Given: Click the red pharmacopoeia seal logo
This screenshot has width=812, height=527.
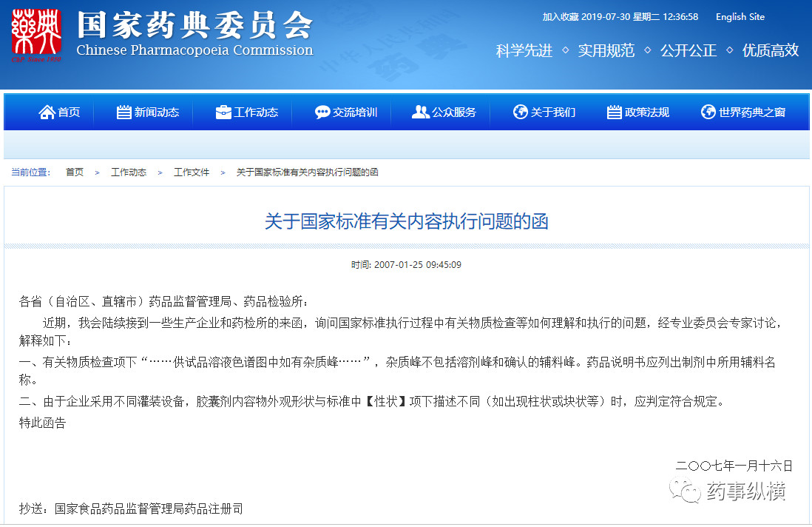Looking at the screenshot, I should 36,36.
